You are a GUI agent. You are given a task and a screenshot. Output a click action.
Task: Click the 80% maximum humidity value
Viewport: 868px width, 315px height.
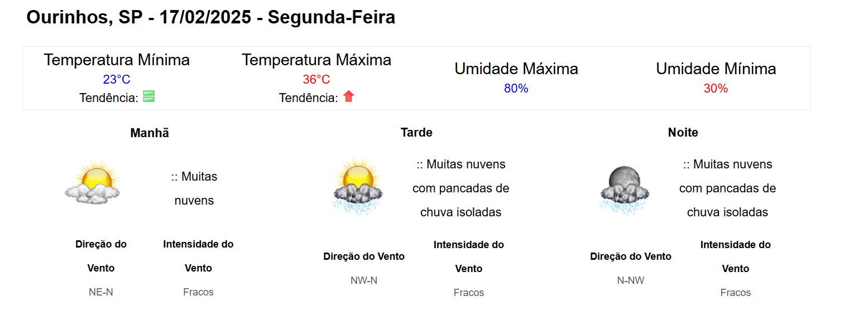[x=516, y=88]
